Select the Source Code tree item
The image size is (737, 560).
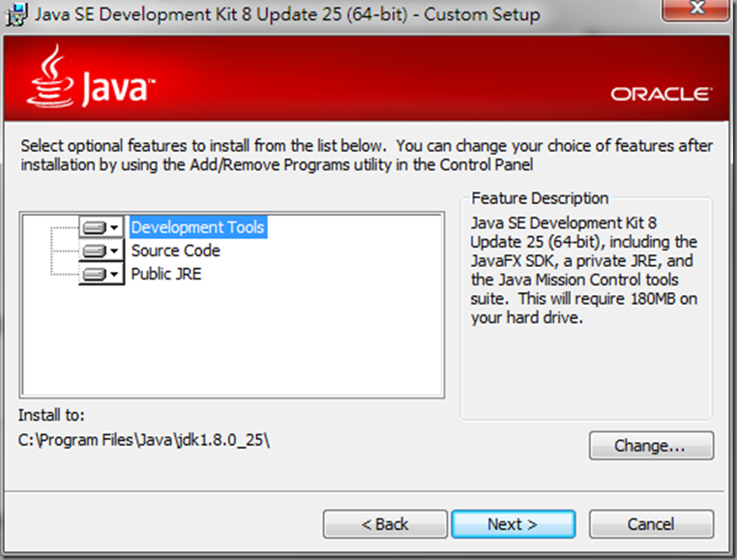tap(175, 251)
